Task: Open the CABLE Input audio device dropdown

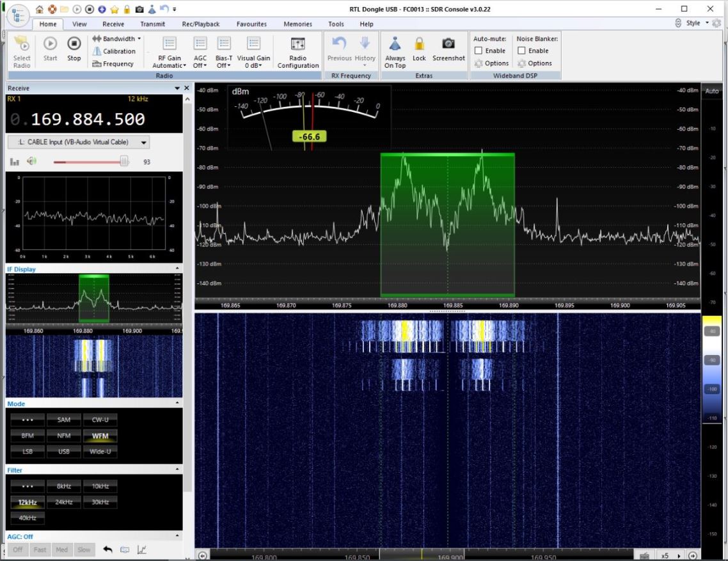Action: (x=79, y=142)
